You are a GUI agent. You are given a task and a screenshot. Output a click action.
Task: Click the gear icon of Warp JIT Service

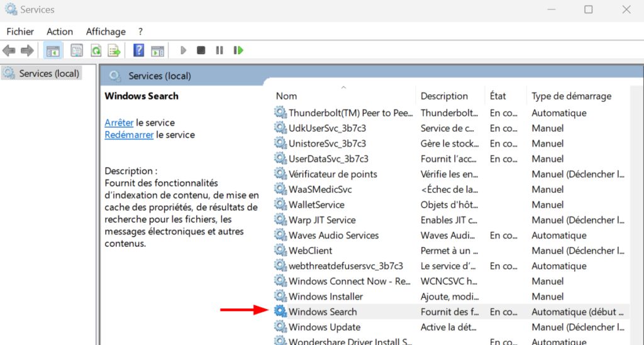tap(280, 220)
